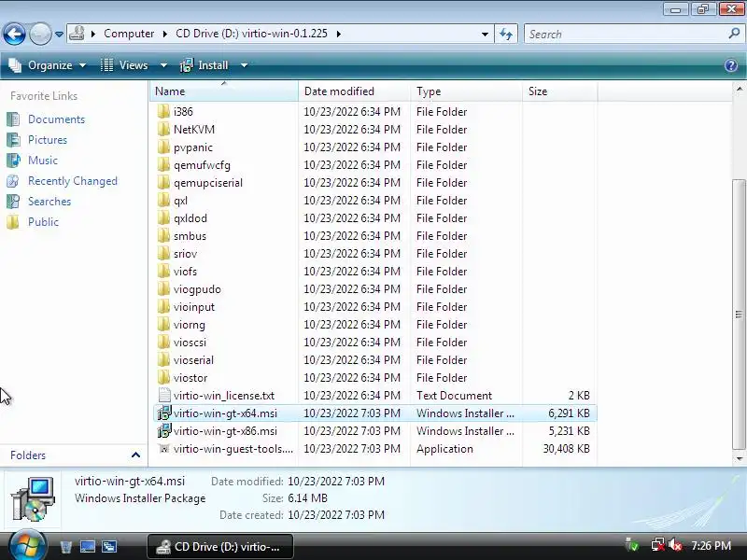Select the sriov folder icon
The image size is (747, 560).
163,253
